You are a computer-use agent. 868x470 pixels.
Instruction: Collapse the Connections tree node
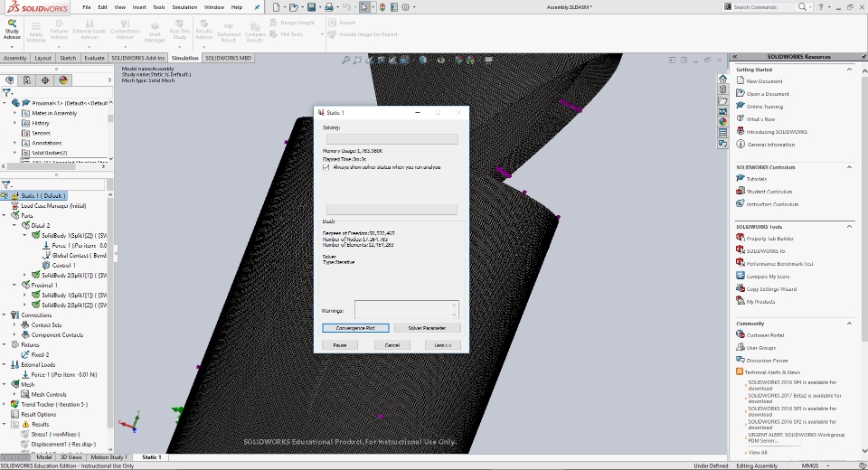click(x=5, y=315)
